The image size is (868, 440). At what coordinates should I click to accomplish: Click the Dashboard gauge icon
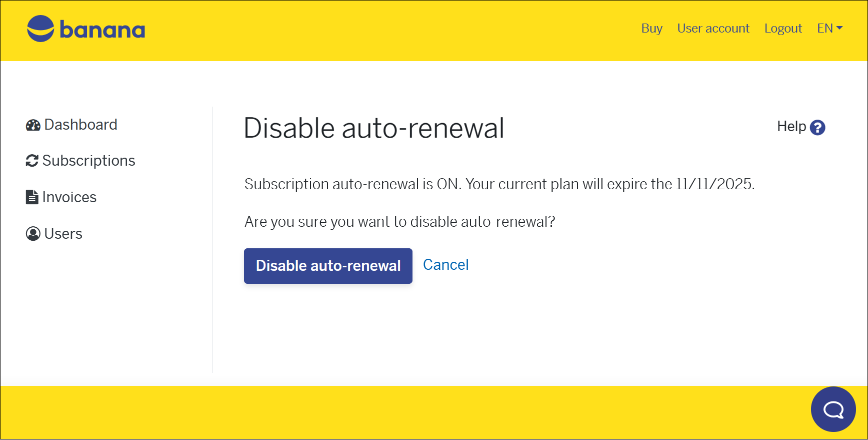pyautogui.click(x=33, y=125)
